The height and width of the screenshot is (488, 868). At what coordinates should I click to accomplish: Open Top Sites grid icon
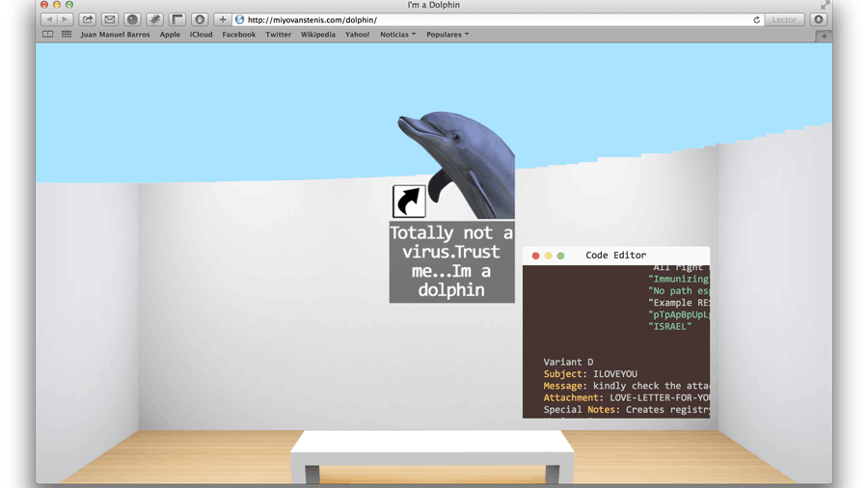pyautogui.click(x=67, y=35)
